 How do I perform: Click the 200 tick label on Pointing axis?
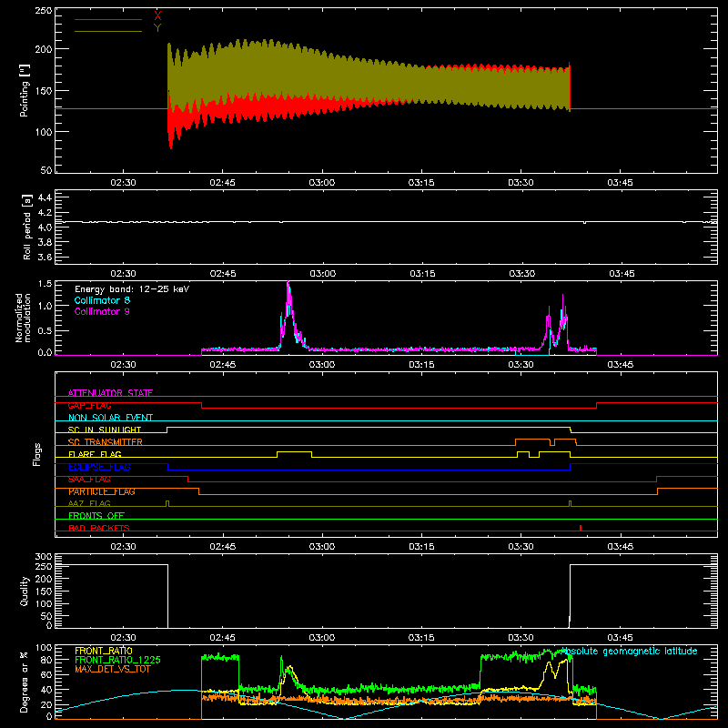(x=44, y=49)
